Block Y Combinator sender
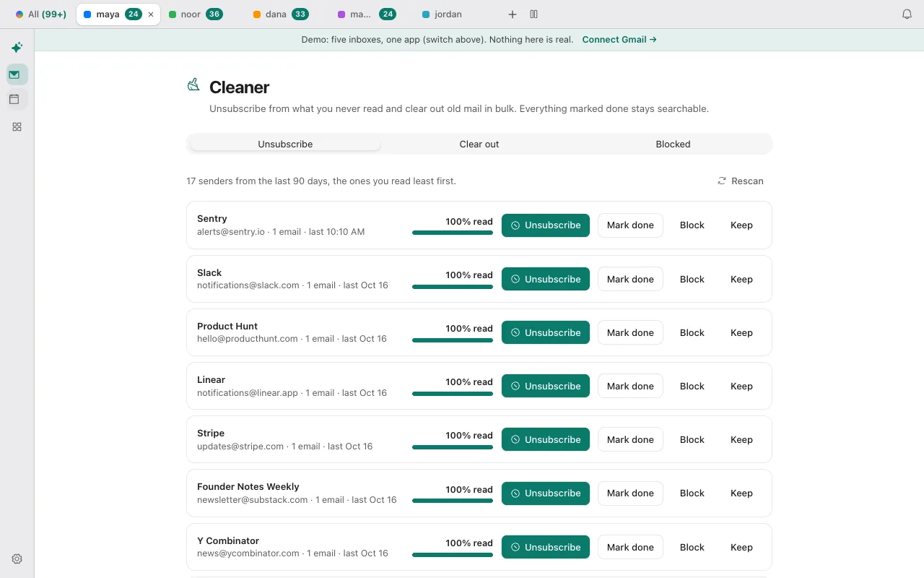 (692, 547)
